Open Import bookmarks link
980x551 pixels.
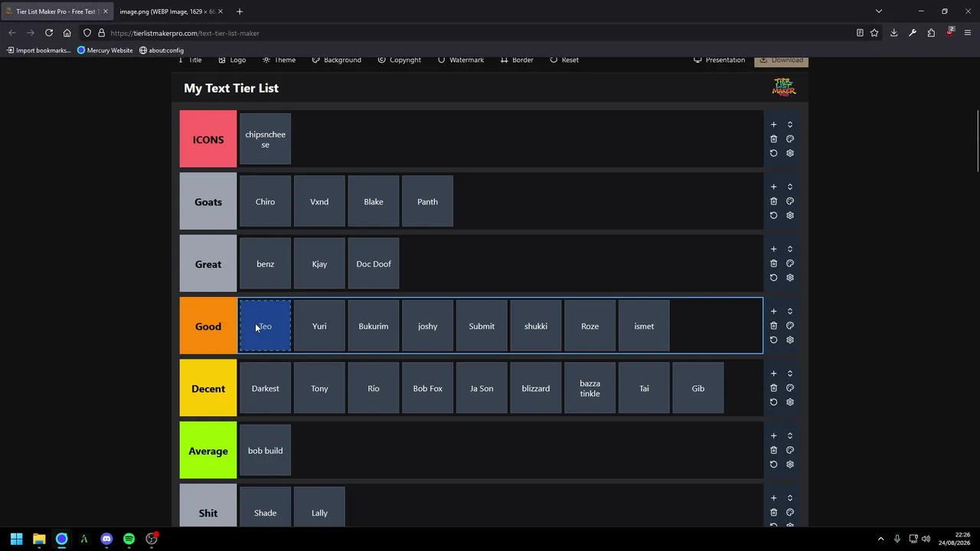coord(38,51)
